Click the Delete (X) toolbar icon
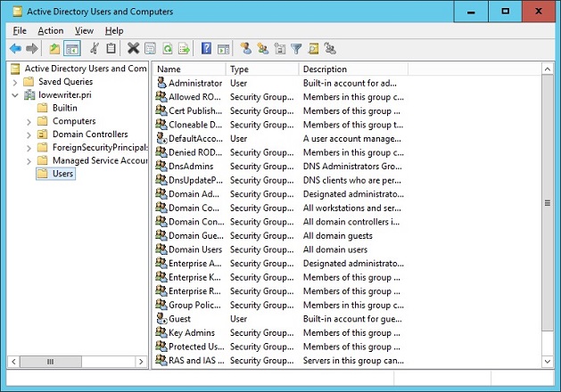The width and height of the screenshot is (561, 392). tap(133, 48)
